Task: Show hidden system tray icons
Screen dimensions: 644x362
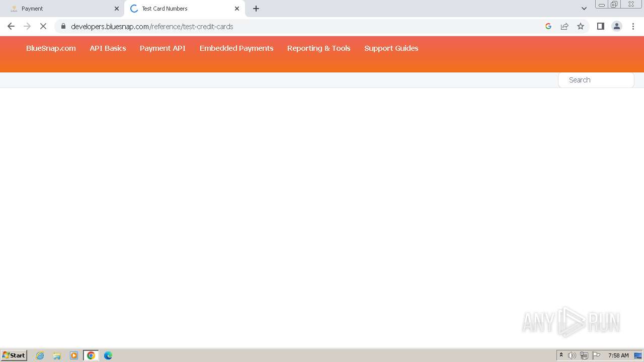Action: click(561, 355)
